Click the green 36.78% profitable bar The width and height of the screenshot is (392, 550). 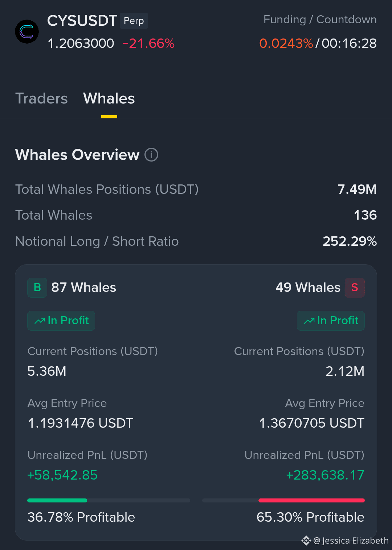[x=57, y=500]
